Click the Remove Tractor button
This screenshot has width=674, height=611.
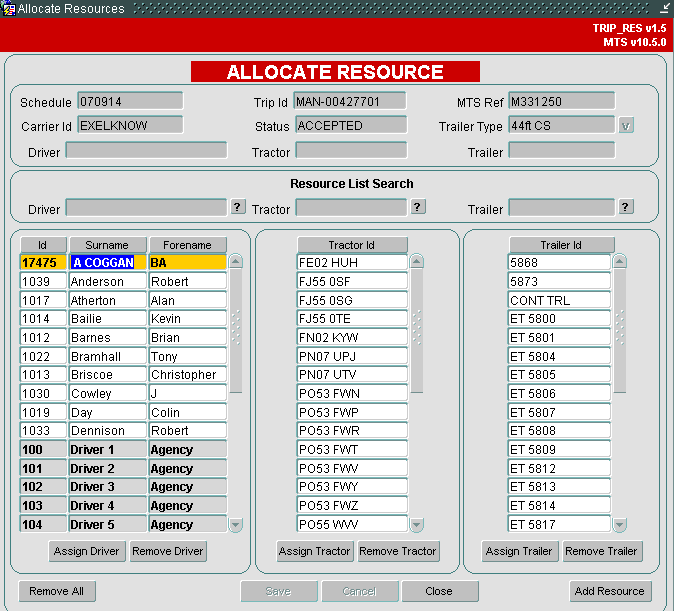coord(398,551)
